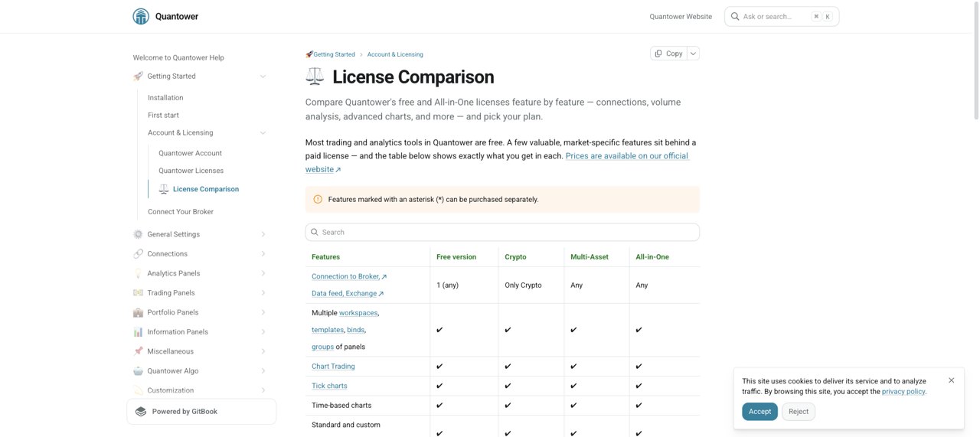Expand the Miscellaneous section chevron
Image resolution: width=980 pixels, height=437 pixels.
[263, 351]
